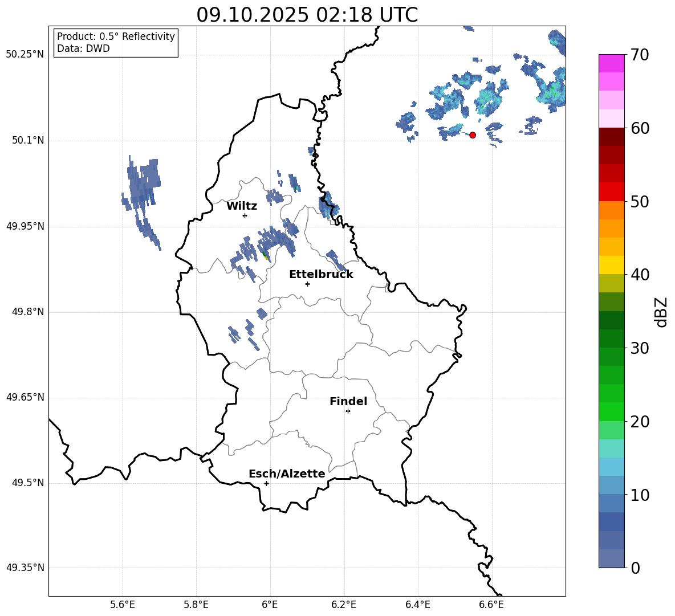Screen dimensions: 675x616
Task: Click the 6°E longitude label
Action: point(270,605)
